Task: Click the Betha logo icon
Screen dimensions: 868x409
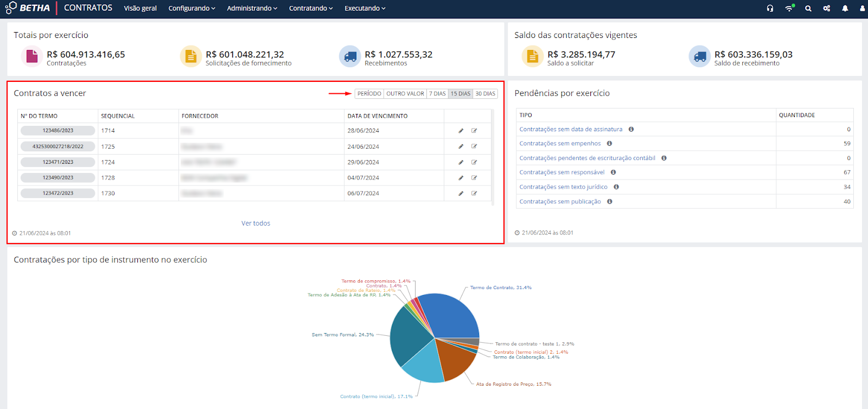Action: [11, 8]
